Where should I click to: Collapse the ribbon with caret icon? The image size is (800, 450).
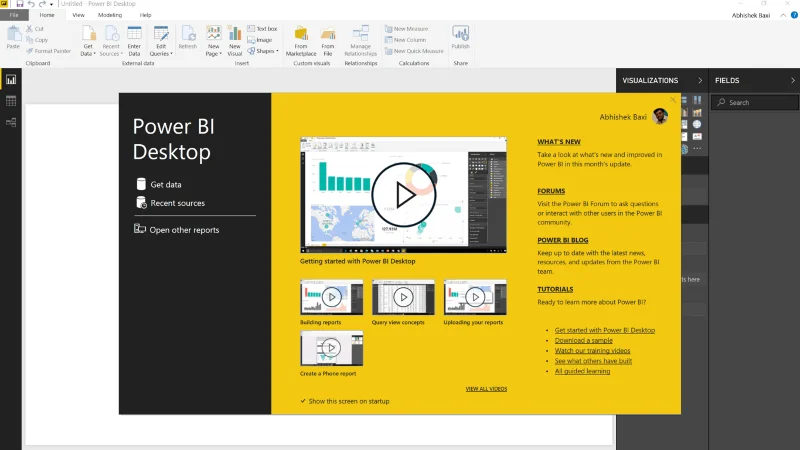tap(783, 15)
